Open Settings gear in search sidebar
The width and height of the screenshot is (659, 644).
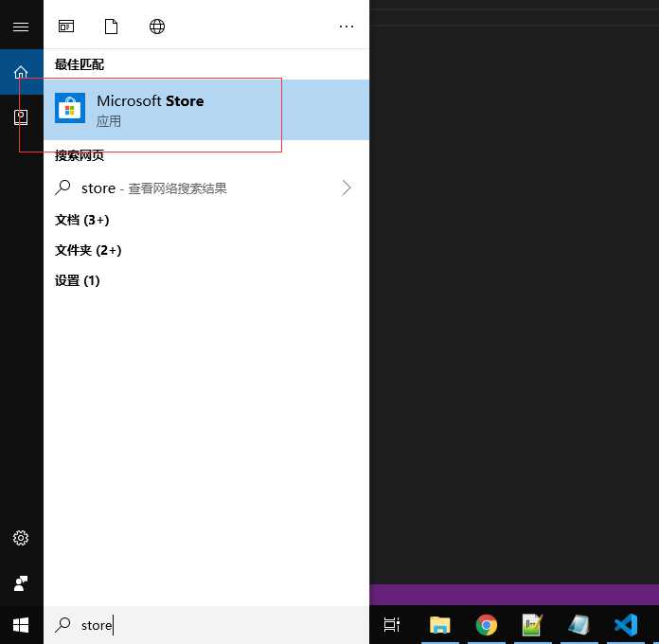(21, 538)
